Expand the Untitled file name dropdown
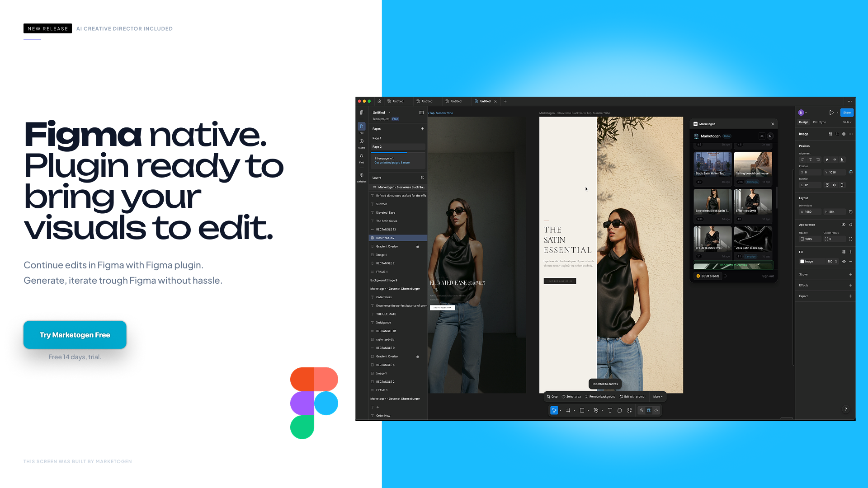This screenshot has width=868, height=488. click(x=389, y=113)
